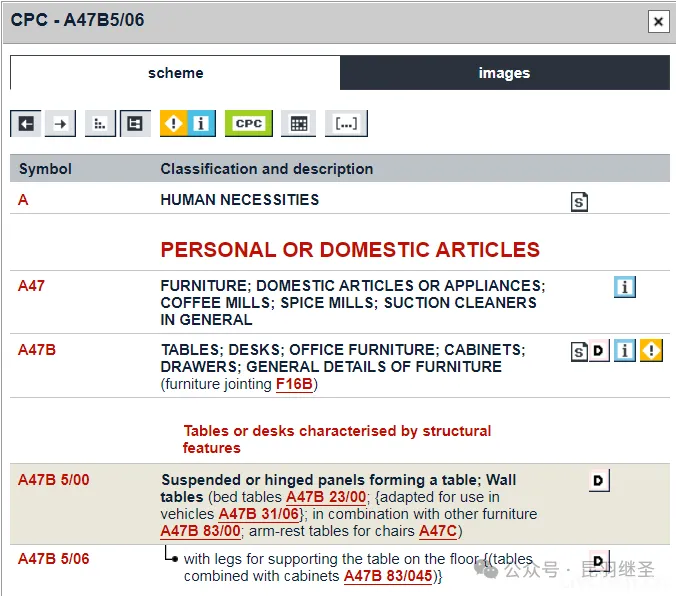Select the scheme tab
This screenshot has height=596, width=676.
[175, 73]
